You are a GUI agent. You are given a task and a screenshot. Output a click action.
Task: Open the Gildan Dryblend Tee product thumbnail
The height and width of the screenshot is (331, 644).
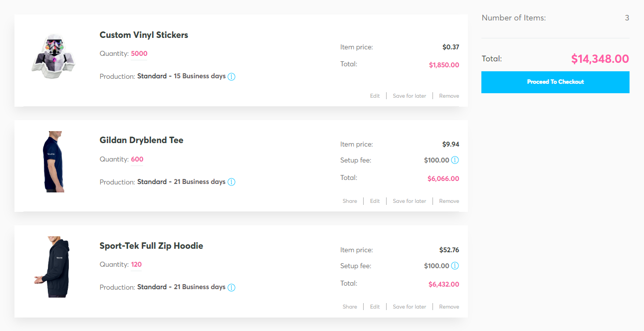click(x=53, y=162)
